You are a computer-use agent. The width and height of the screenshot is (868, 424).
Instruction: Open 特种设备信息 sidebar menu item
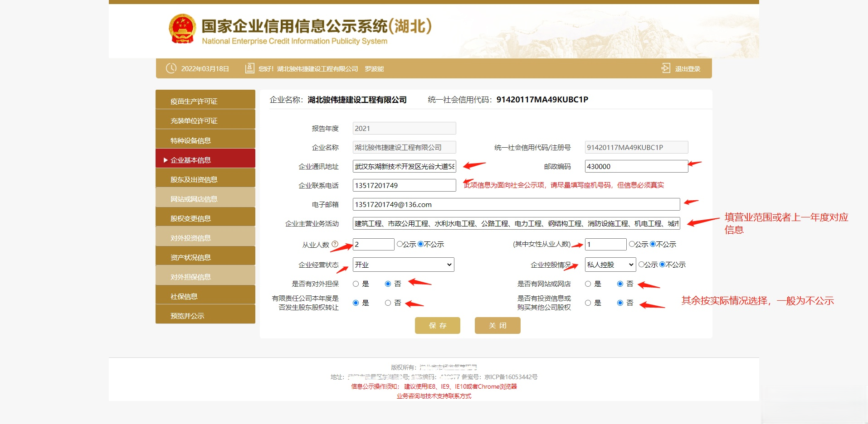click(205, 139)
